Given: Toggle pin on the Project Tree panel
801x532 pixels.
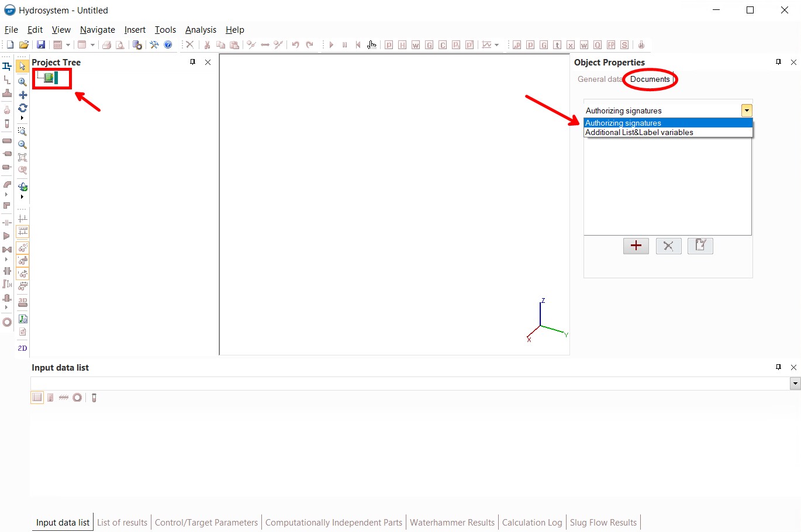Looking at the screenshot, I should tap(192, 62).
